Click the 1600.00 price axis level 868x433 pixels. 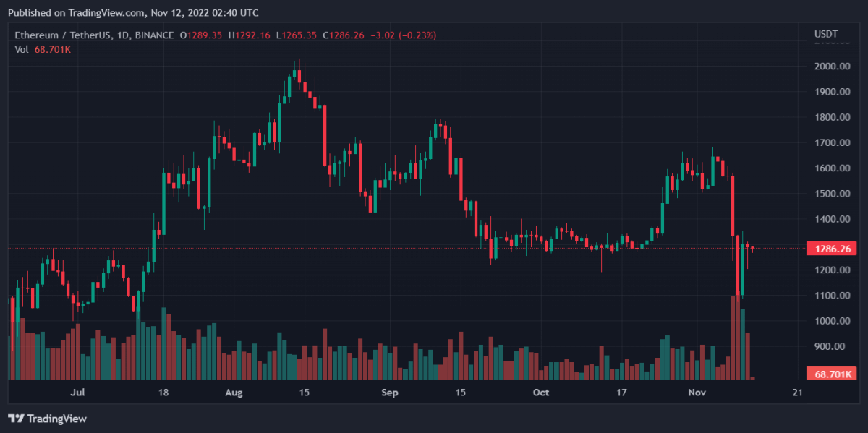point(832,168)
